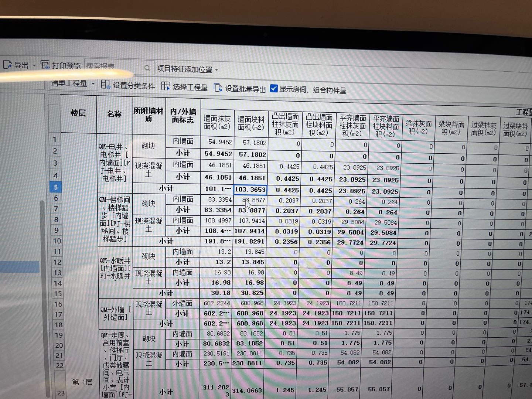Click 选择工程量 button

tap(184, 87)
